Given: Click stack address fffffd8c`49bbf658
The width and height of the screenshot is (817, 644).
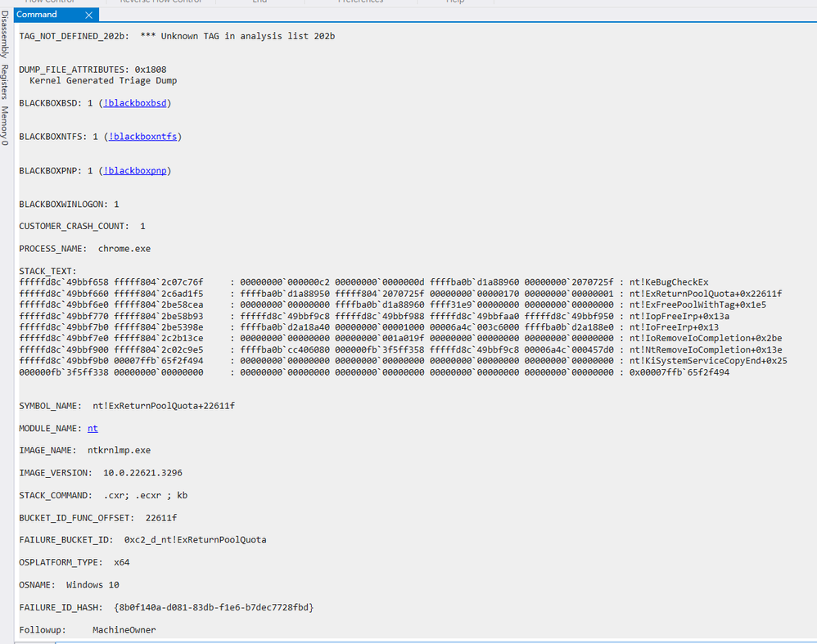Looking at the screenshot, I should pyautogui.click(x=64, y=281).
